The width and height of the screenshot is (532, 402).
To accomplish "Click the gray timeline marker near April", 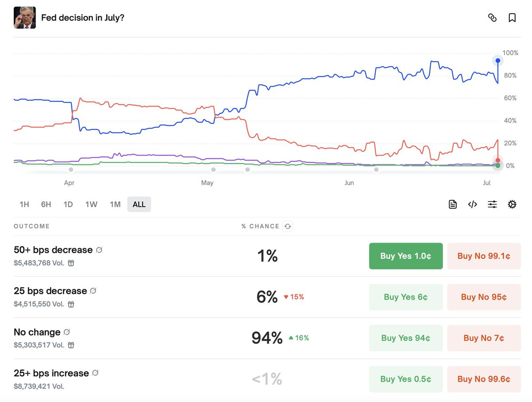I will click(x=71, y=169).
